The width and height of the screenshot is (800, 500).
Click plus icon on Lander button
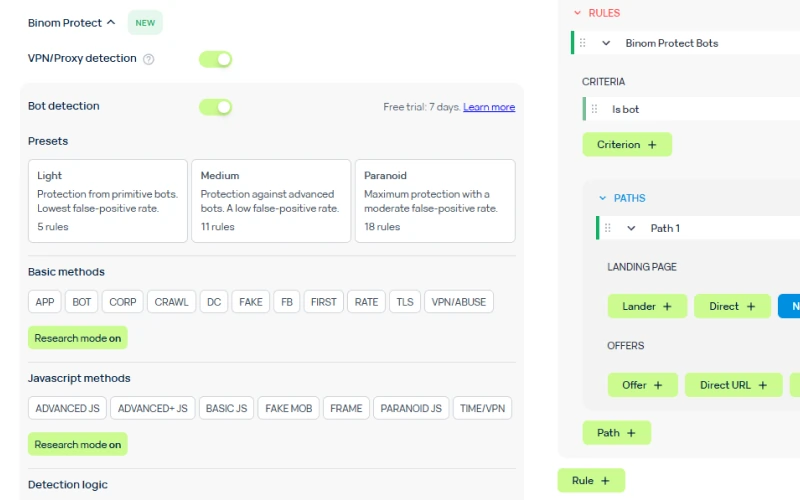coord(667,307)
